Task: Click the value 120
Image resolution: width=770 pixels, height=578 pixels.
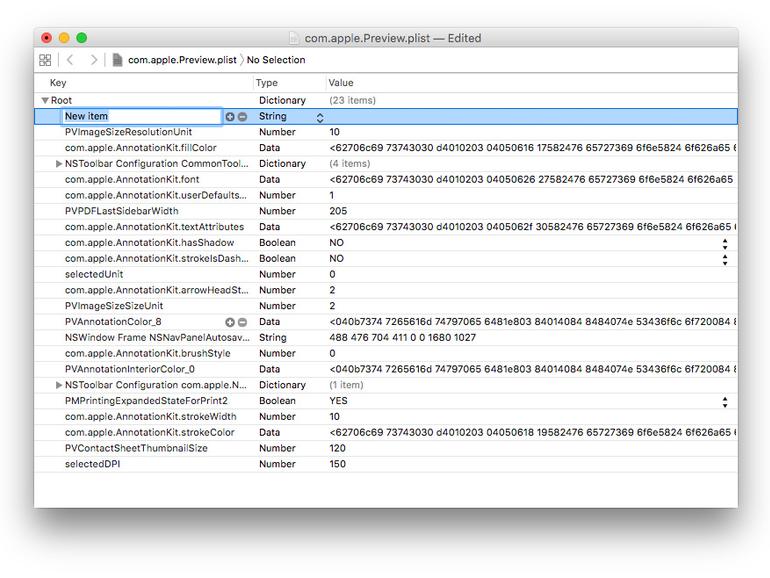Action: [337, 448]
